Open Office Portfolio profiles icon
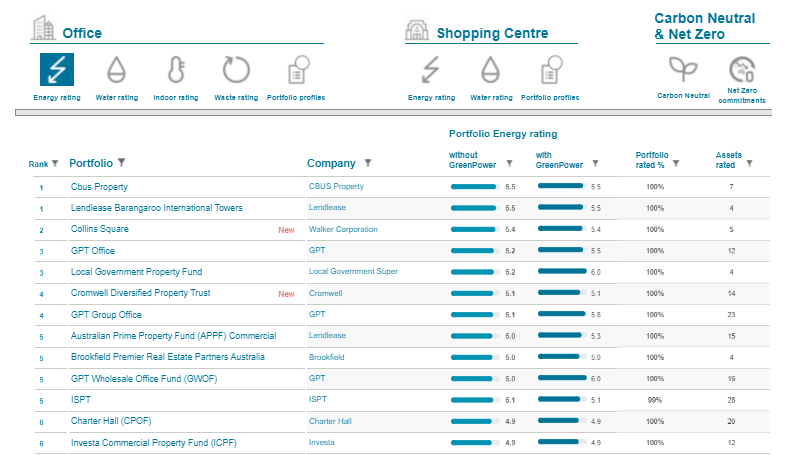Viewport: 789px width, 455px height. click(x=296, y=70)
